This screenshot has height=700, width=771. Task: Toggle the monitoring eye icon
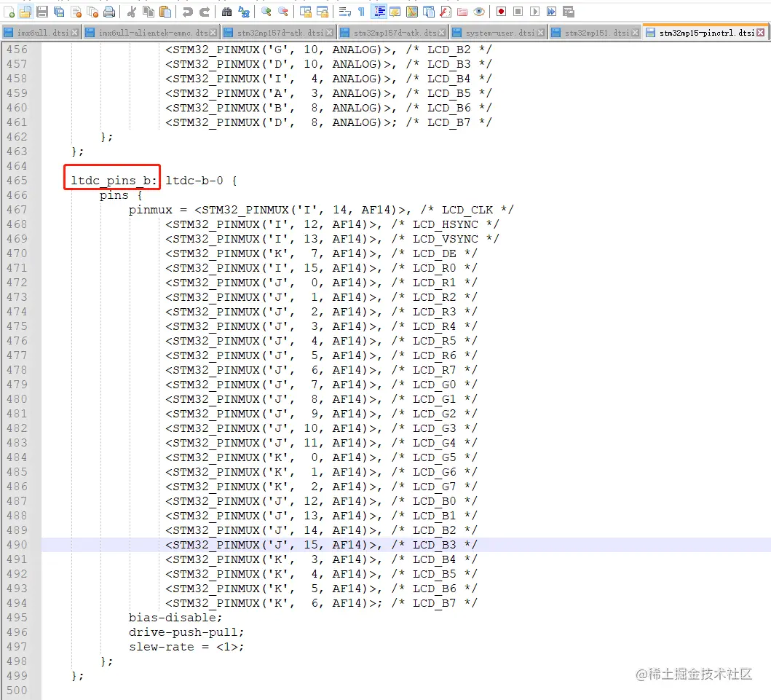tap(479, 12)
